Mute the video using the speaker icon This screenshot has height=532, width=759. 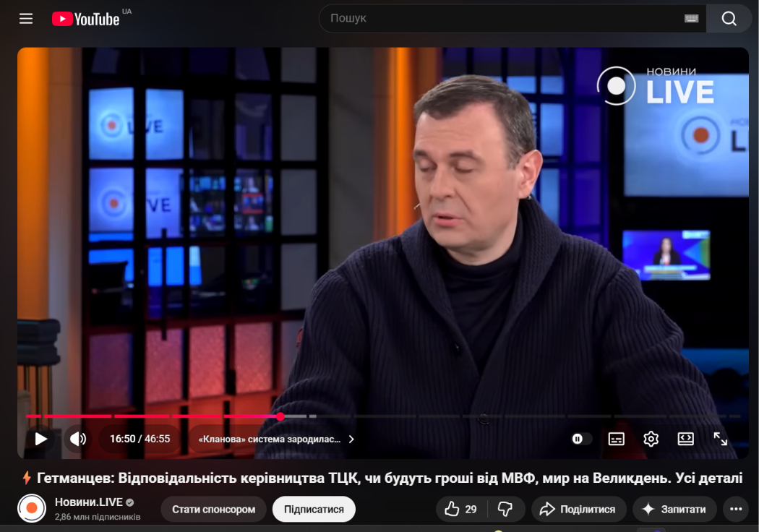click(x=78, y=439)
